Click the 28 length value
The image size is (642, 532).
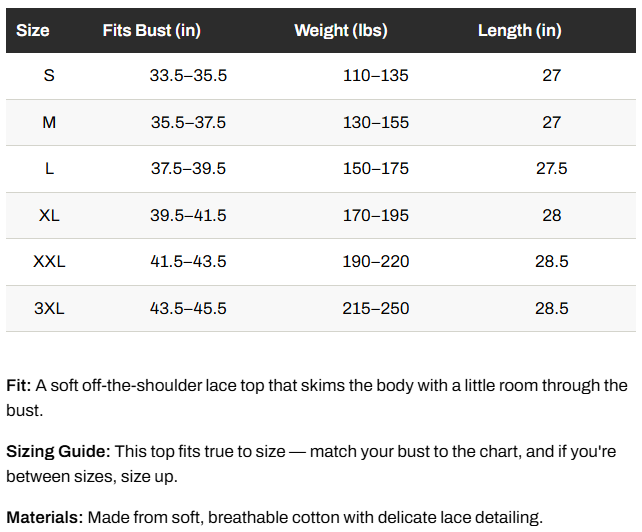coord(552,215)
